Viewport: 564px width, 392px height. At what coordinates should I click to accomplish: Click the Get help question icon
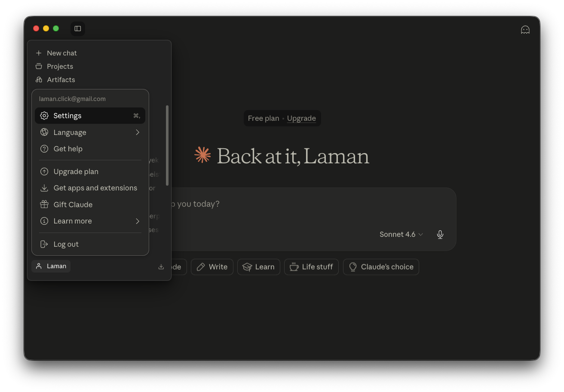tap(44, 149)
